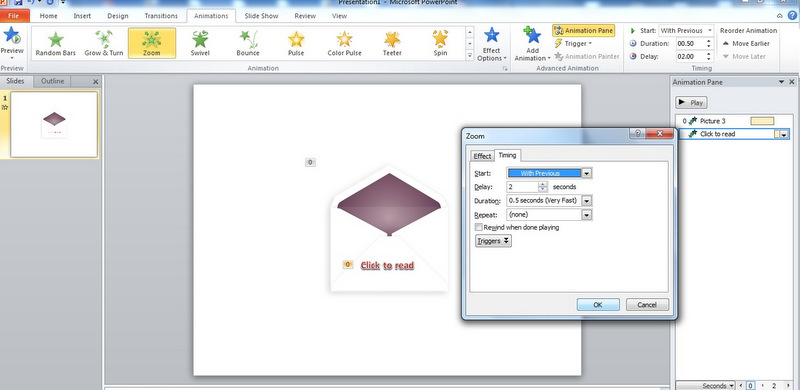Switch to the Design ribbon tab
Viewport: 800px width, 390px height.
pos(118,16)
